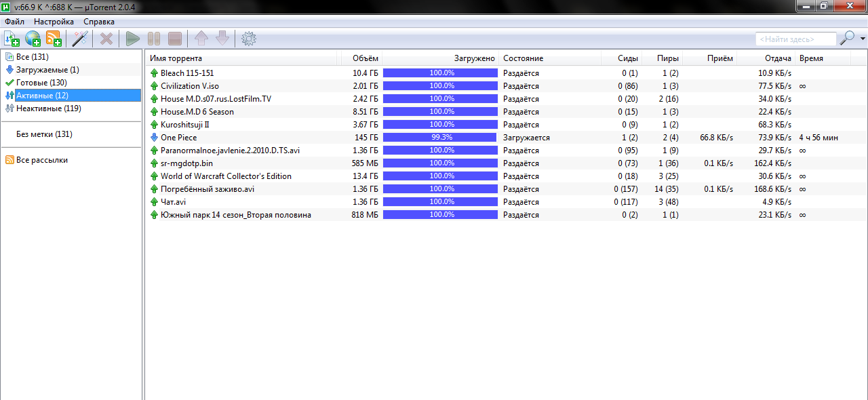The height and width of the screenshot is (400, 868).
Task: Sort by Время column header
Action: tap(823, 58)
